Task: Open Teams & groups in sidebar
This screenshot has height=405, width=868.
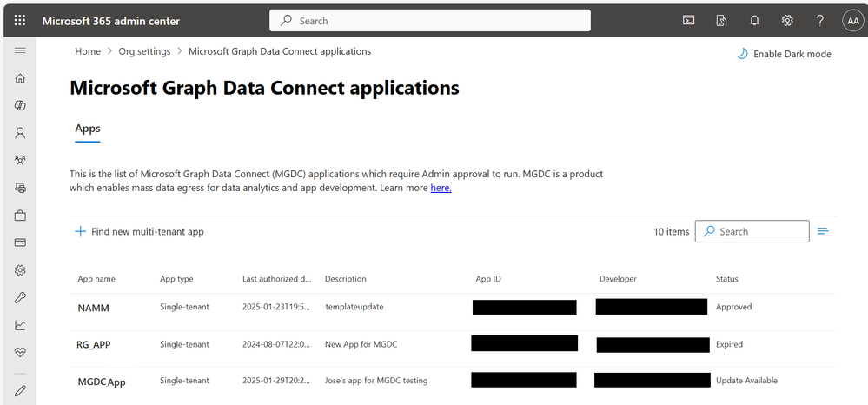Action: (20, 160)
